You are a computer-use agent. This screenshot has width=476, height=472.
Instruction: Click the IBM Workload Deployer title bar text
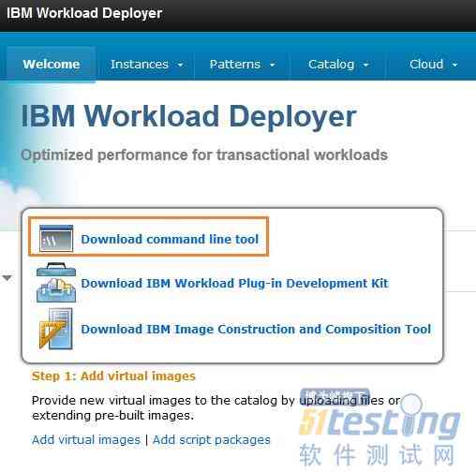[x=84, y=13]
